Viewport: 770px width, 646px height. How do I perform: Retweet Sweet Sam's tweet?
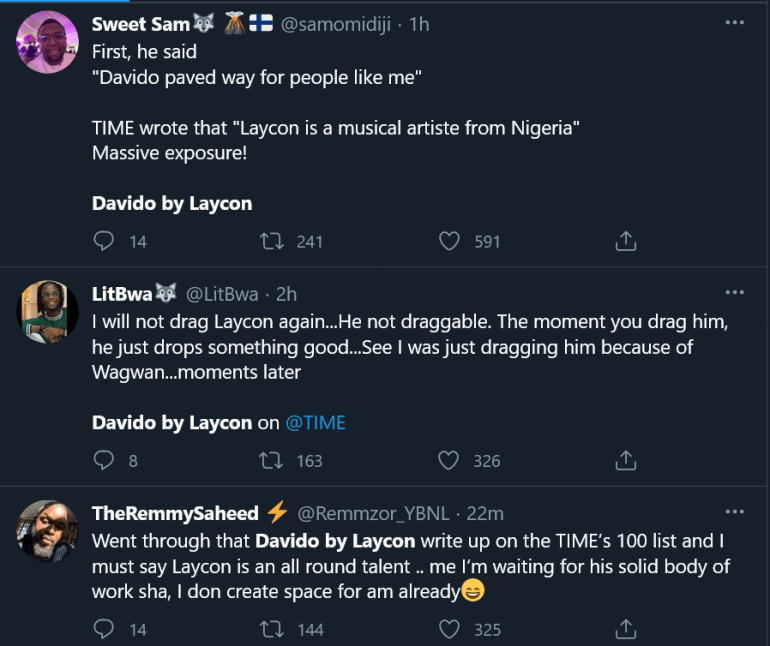pos(270,241)
